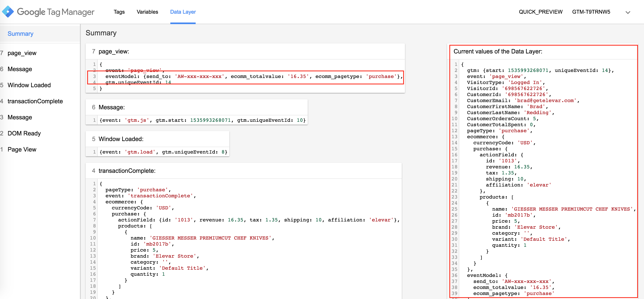The image size is (644, 299).
Task: Click 'CustomerOrdersCount: 5' line
Action: click(503, 119)
